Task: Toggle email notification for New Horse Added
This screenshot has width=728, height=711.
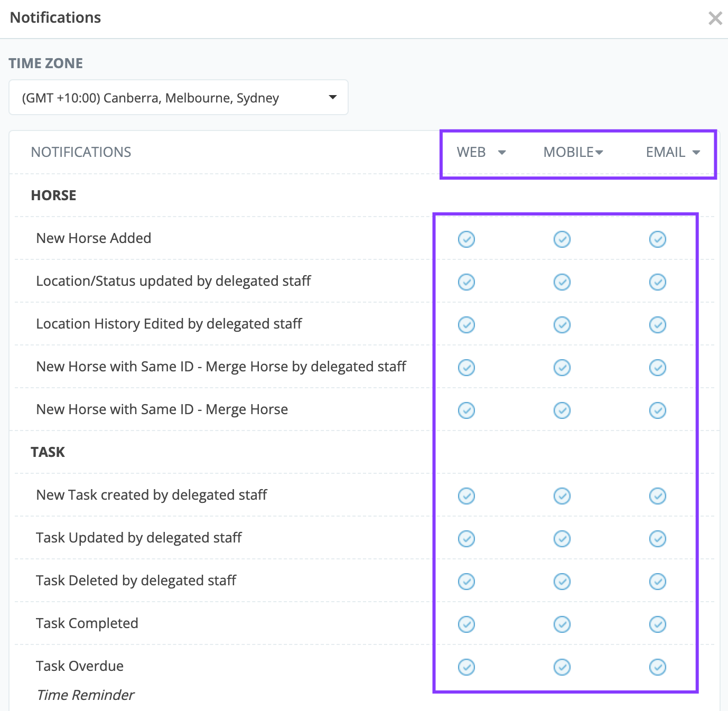Action: [x=657, y=239]
